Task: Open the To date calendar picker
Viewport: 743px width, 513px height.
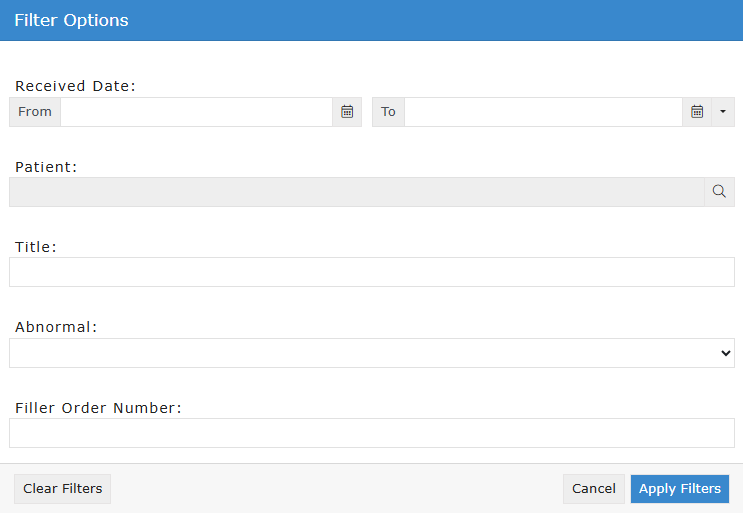Action: pyautogui.click(x=697, y=112)
